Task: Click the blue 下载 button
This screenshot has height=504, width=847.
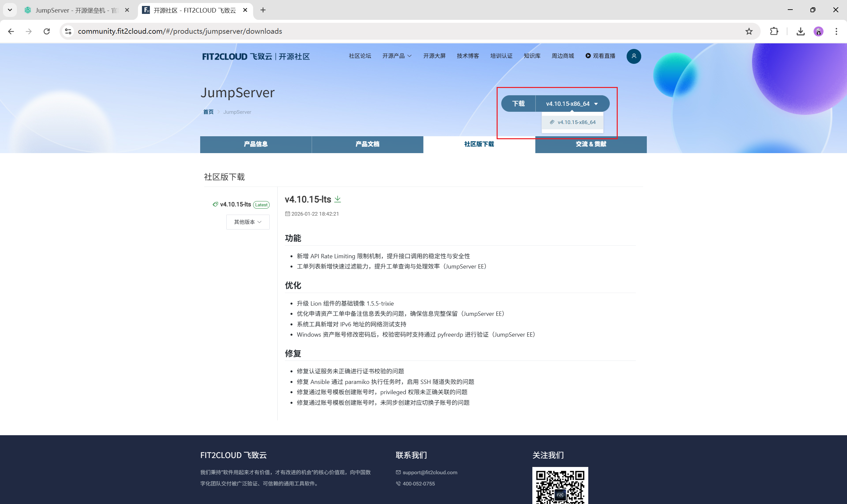Action: pyautogui.click(x=518, y=104)
